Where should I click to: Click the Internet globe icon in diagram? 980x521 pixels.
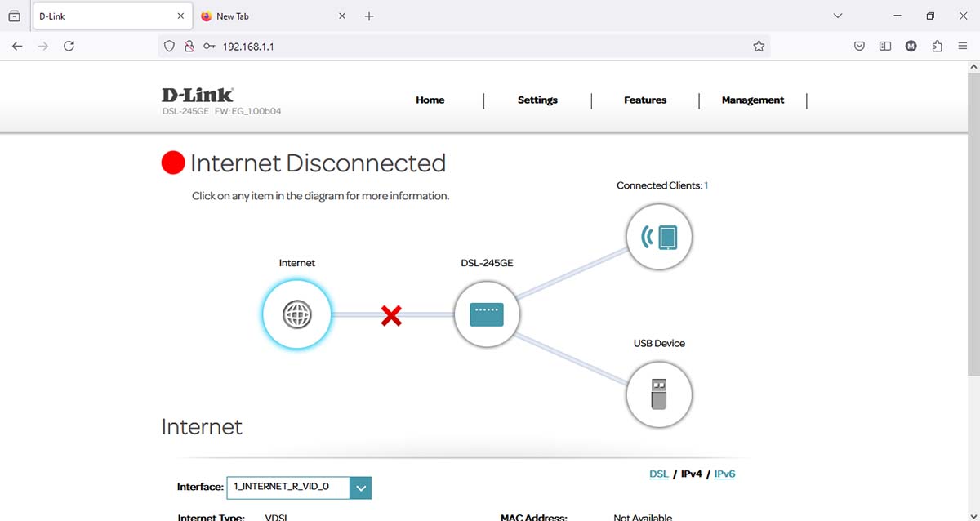tap(296, 314)
